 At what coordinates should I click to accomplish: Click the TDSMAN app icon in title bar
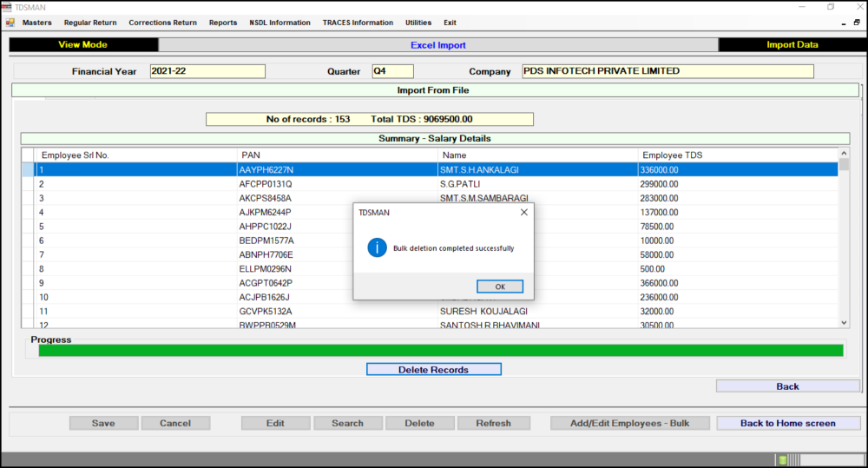(7, 7)
